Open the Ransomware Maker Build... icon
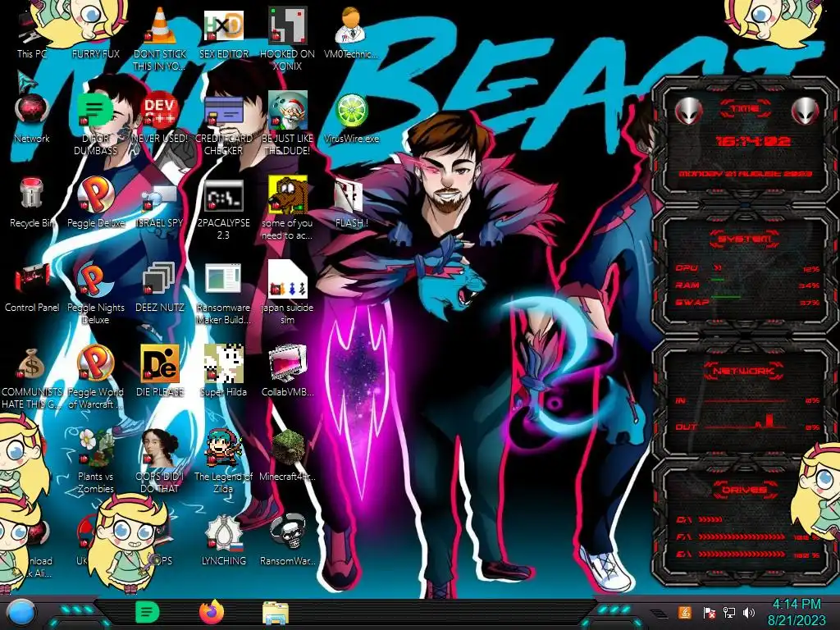840x630 pixels. [x=223, y=293]
